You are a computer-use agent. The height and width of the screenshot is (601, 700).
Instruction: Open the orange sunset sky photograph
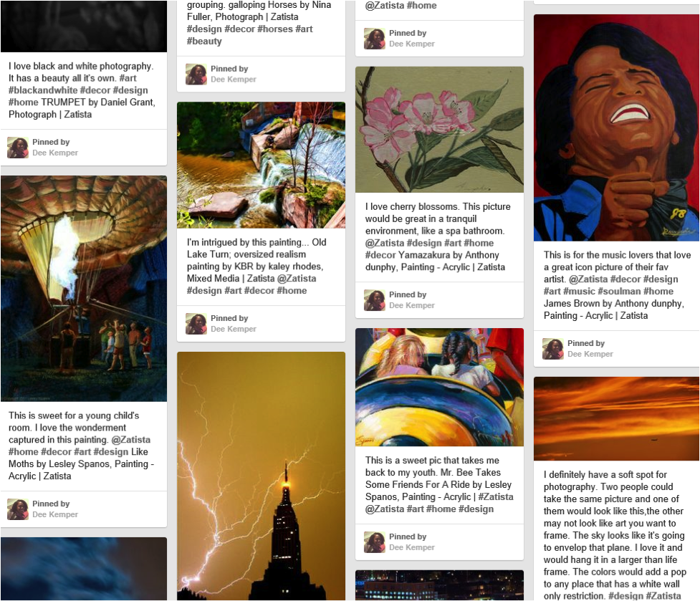point(616,418)
